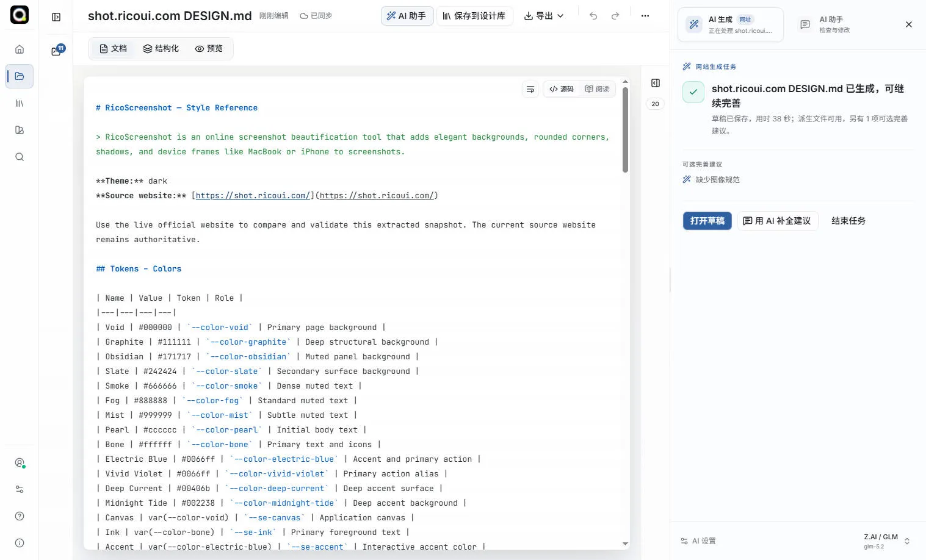Select the folder sidebar icon
Viewport: 926px width, 560px height.
pyautogui.click(x=20, y=76)
